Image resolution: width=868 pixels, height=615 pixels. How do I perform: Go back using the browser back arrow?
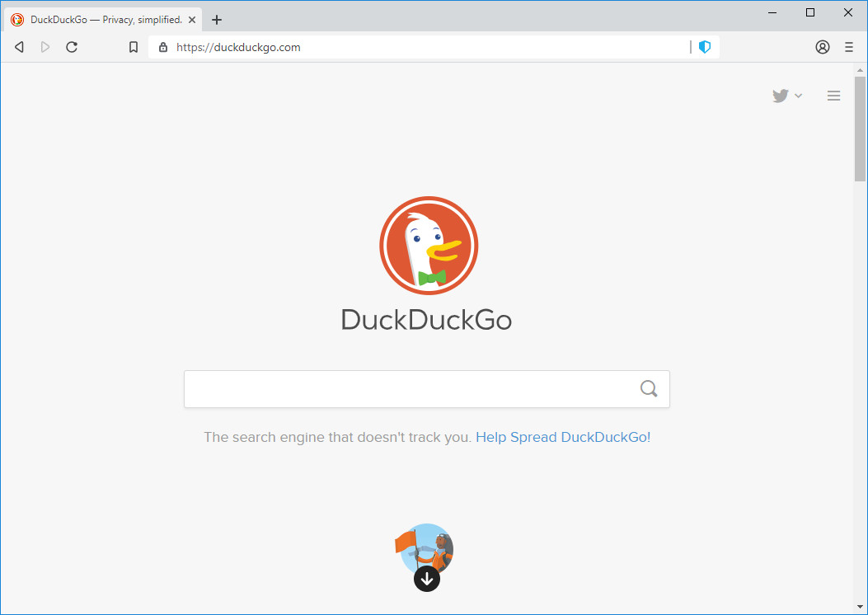pos(20,47)
